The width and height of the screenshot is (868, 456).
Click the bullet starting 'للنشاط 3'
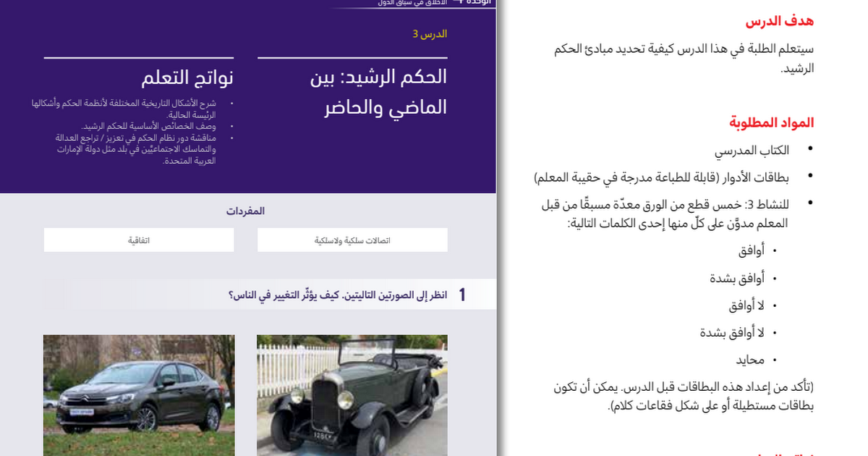tap(665, 214)
